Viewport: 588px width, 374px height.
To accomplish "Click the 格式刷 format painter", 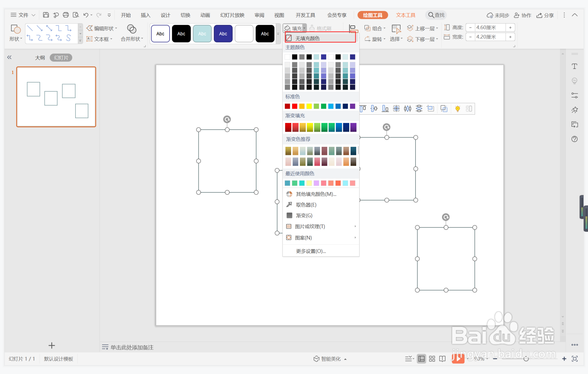I will 320,28.
